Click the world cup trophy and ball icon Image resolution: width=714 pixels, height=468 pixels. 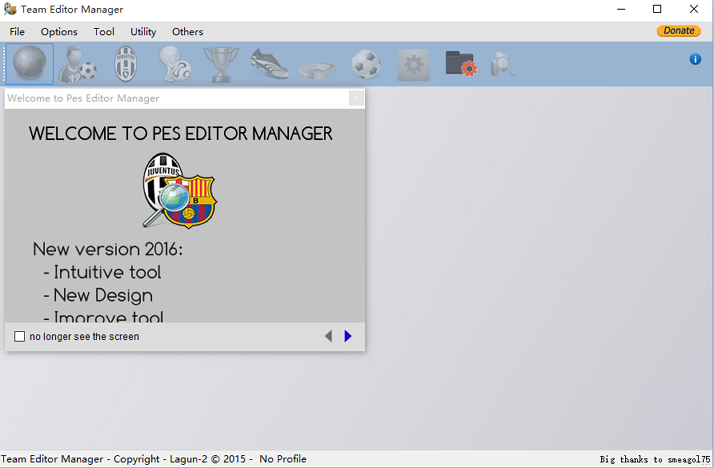174,64
